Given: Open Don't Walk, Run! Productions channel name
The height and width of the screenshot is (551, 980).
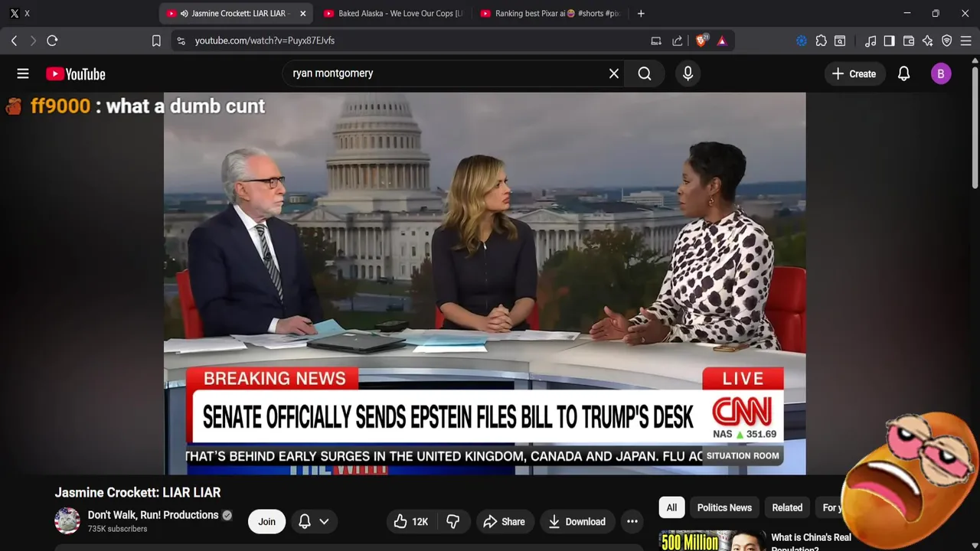Looking at the screenshot, I should coord(153,515).
